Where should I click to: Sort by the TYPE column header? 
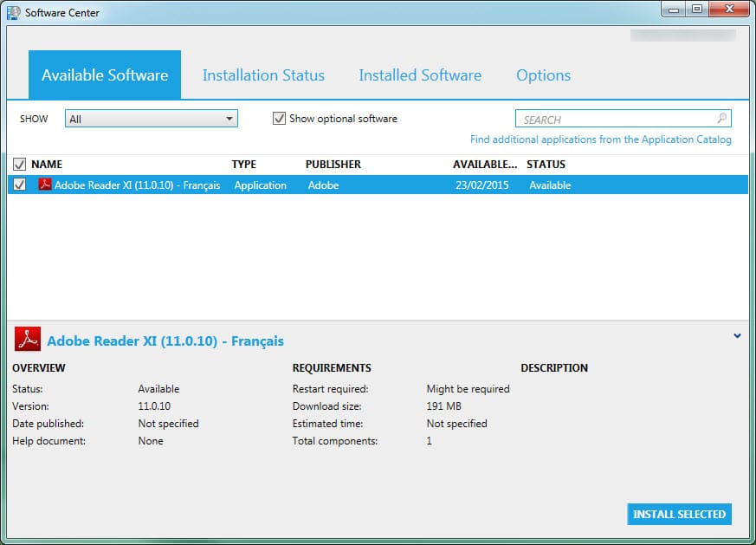coord(244,165)
